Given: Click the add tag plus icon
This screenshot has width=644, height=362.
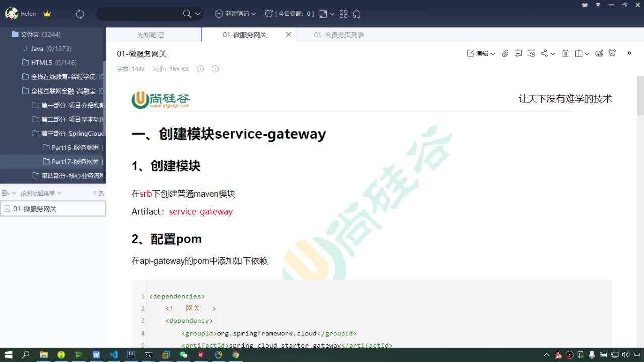Looking at the screenshot, I should pos(215,69).
